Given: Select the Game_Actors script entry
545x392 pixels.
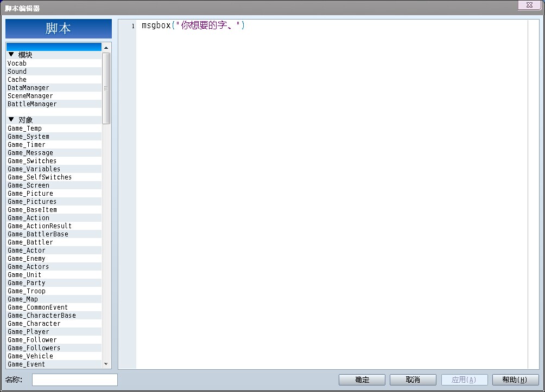Looking at the screenshot, I should (x=54, y=267).
